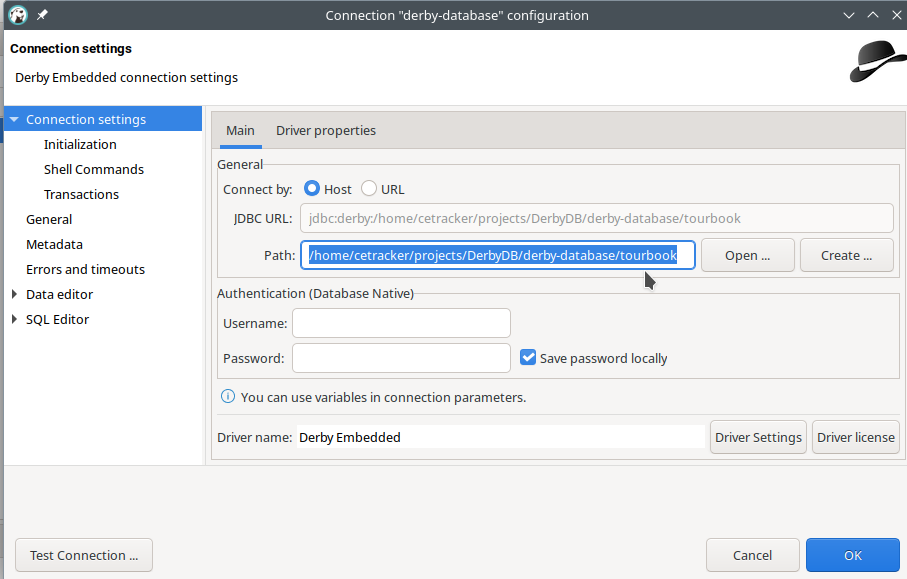Collapse the Connection settings tree node

point(14,119)
